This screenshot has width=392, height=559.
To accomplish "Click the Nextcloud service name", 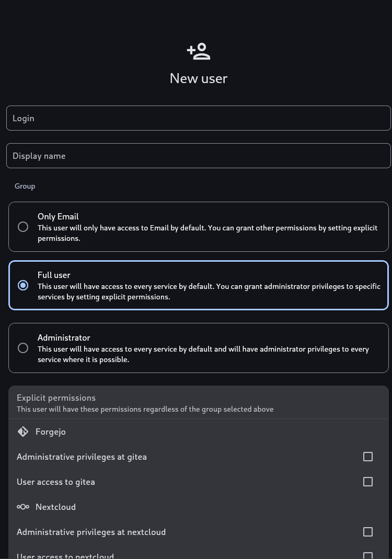I will [55, 507].
